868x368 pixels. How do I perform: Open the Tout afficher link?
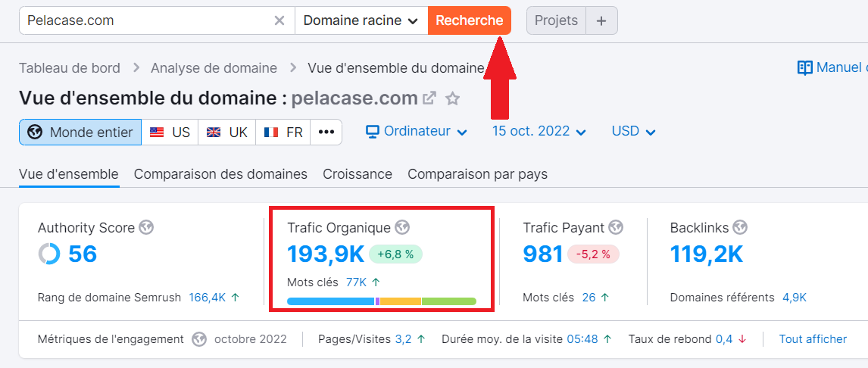[x=813, y=339]
